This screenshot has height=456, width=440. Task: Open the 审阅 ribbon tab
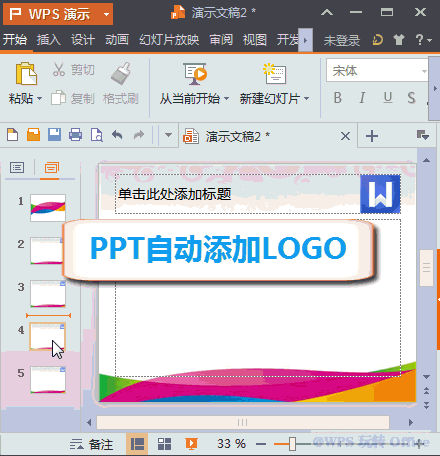(221, 40)
